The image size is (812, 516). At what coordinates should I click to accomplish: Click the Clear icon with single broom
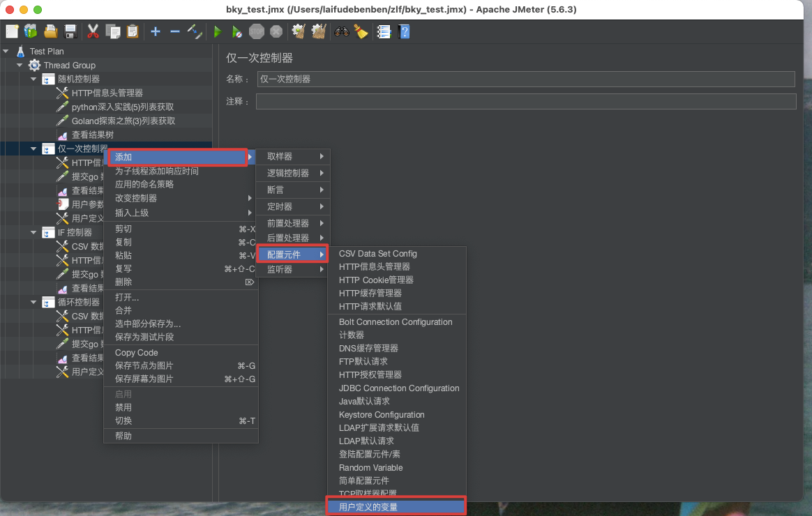tap(299, 31)
